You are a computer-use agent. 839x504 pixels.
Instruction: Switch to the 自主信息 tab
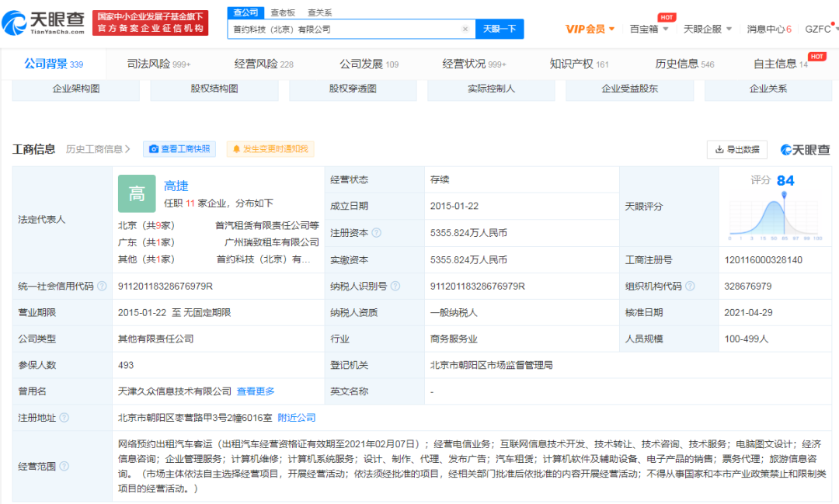click(781, 64)
